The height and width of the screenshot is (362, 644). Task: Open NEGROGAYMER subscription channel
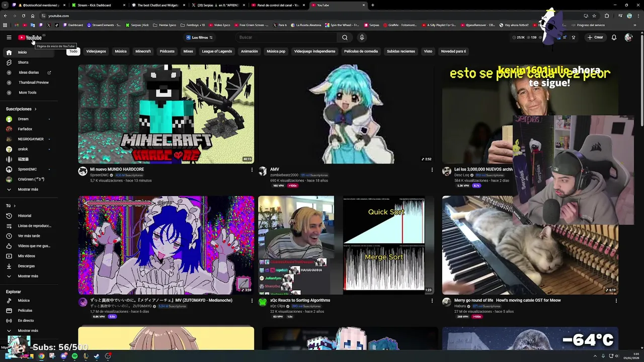pos(31,139)
